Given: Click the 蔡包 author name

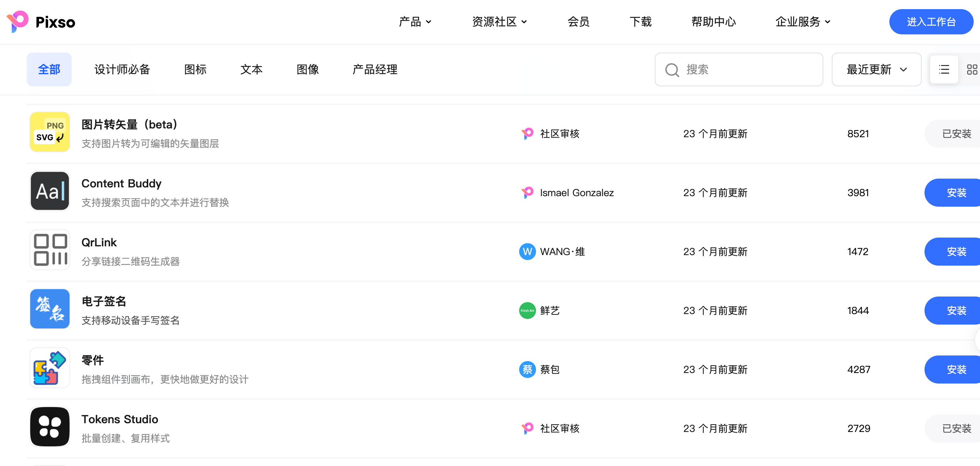Looking at the screenshot, I should (550, 370).
